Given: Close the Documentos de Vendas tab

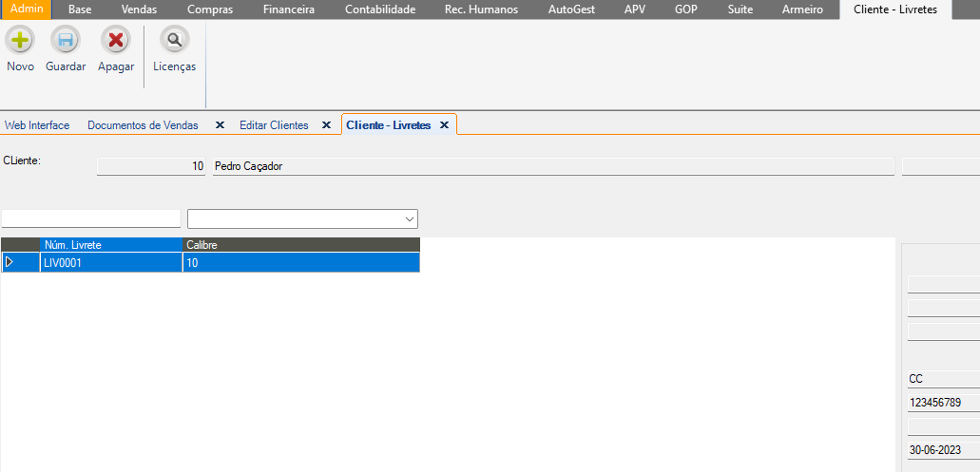Looking at the screenshot, I should click(220, 125).
